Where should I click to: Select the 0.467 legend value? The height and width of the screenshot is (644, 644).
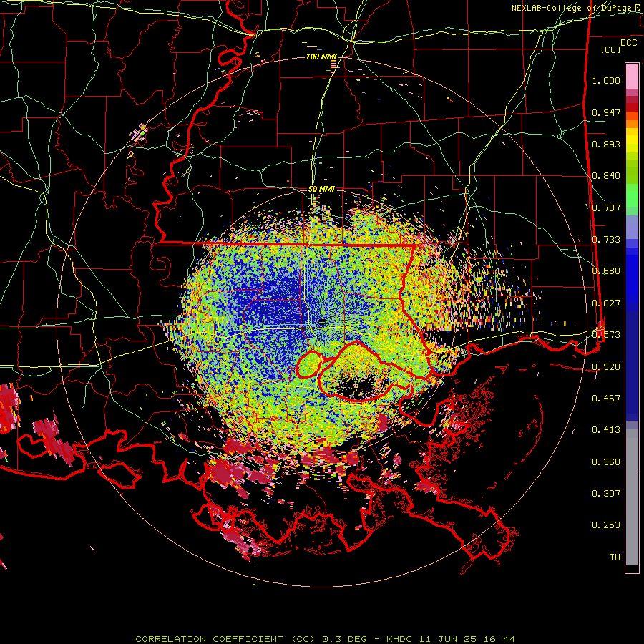coord(606,399)
